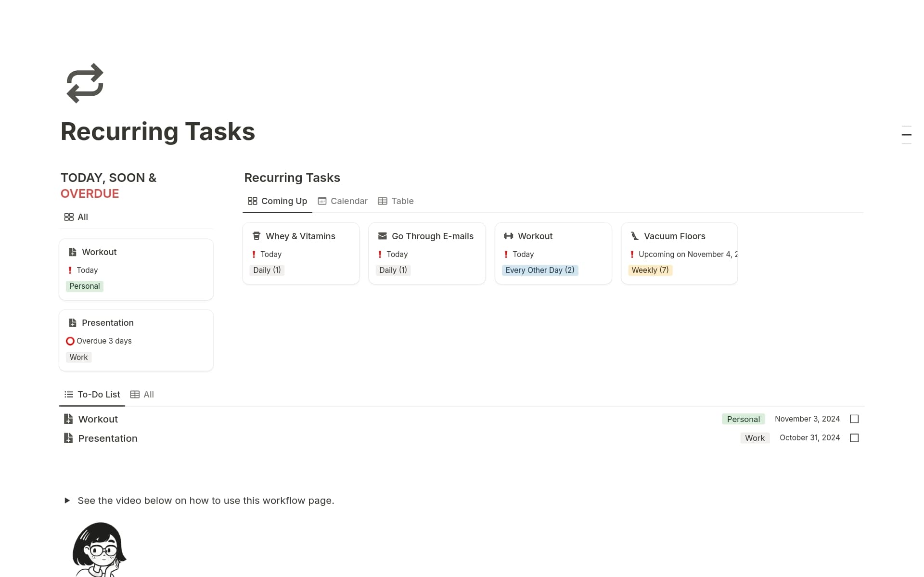
Task: Click the dumbbell icon on Workout card
Action: (508, 236)
